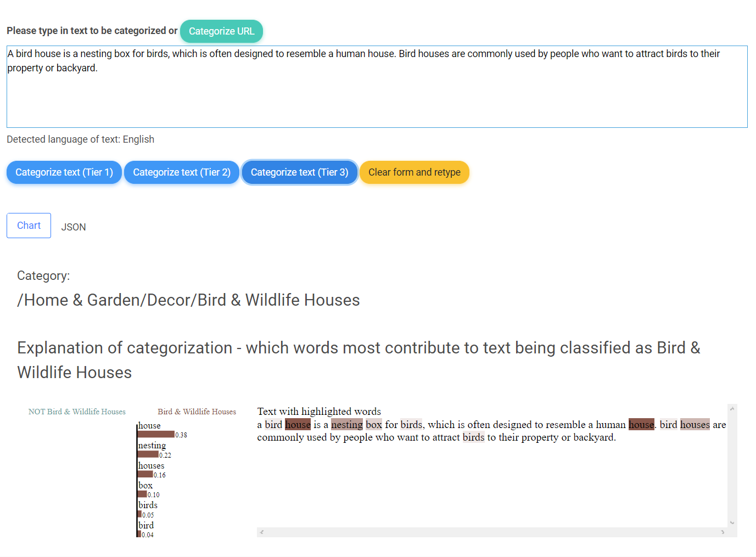Click the 'nesting' bar valued 0.22

click(x=148, y=454)
